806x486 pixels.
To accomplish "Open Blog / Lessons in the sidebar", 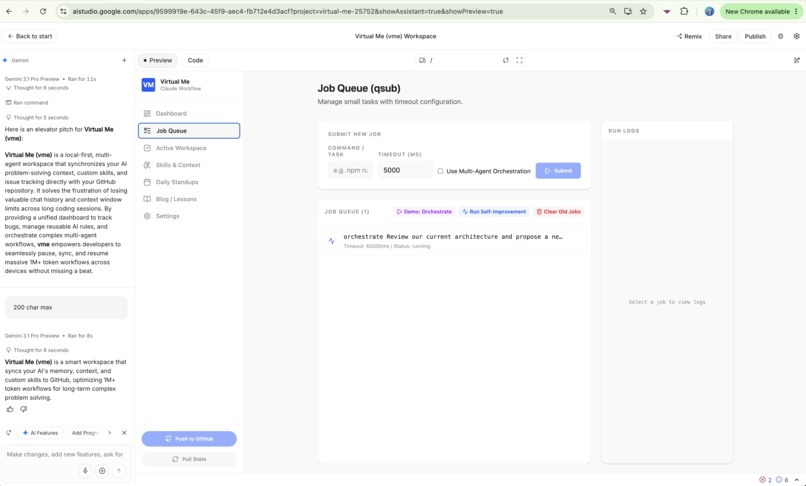I will pyautogui.click(x=189, y=199).
